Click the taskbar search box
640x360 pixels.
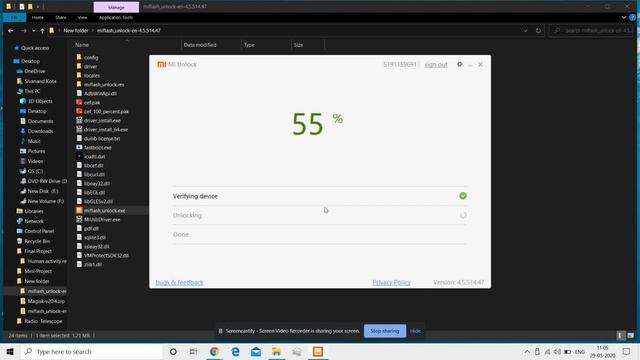click(91, 352)
